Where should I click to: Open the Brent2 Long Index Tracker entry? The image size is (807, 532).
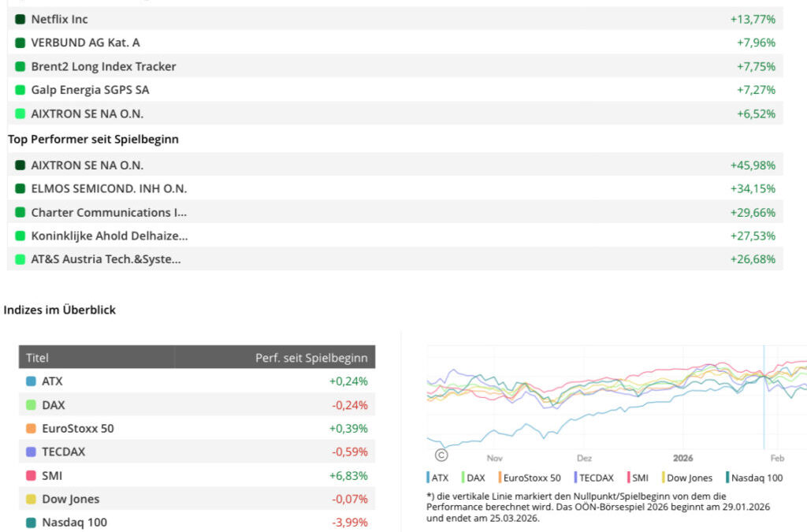point(103,66)
